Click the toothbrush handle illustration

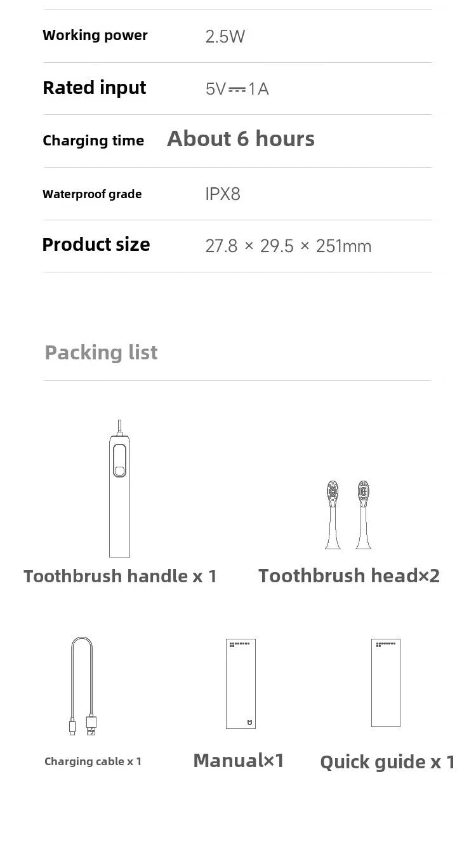point(119,492)
